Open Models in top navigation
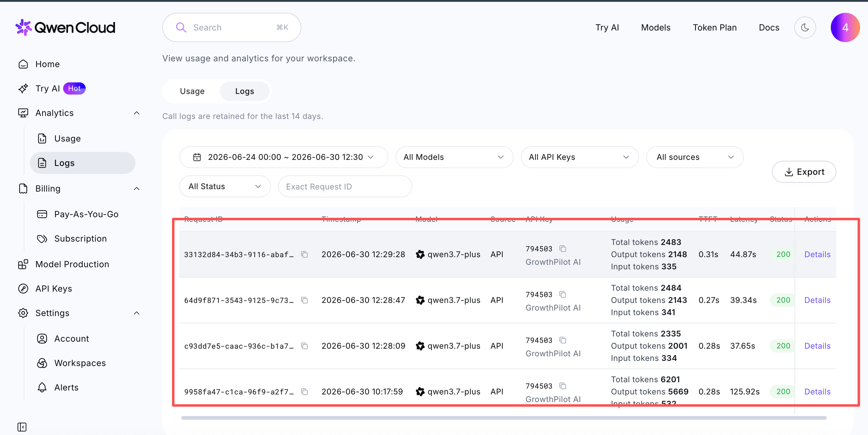Image resolution: width=868 pixels, height=435 pixels. pos(655,27)
